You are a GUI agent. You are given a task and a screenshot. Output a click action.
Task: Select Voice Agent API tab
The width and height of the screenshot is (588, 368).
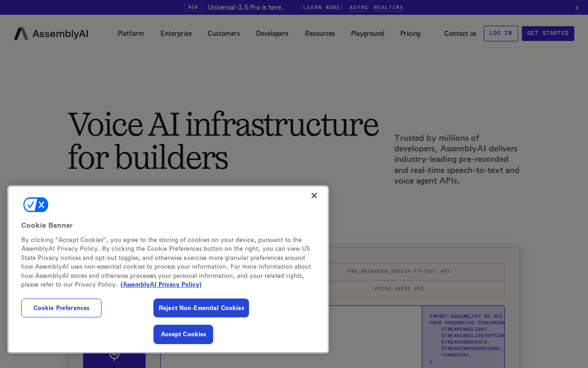click(399, 289)
